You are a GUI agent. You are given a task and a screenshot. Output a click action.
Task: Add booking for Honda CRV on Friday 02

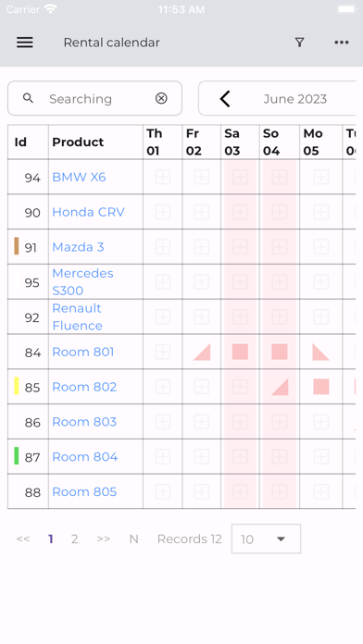coord(202,212)
